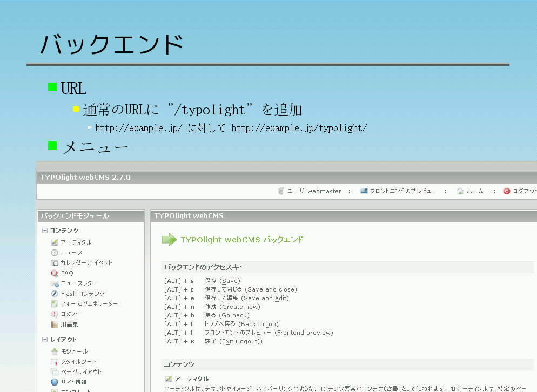537x392 pixels.
Task: Click the カレンダー／イベント icon
Action: [x=55, y=263]
